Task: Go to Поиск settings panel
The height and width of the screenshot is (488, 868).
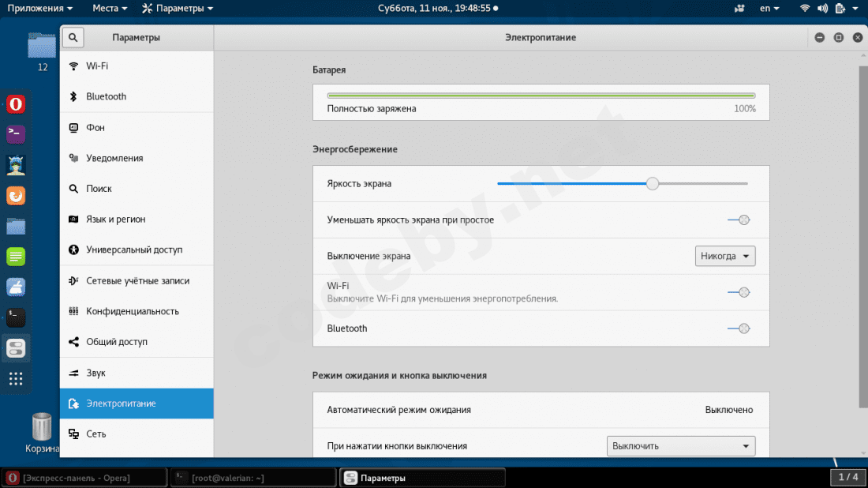Action: point(137,189)
